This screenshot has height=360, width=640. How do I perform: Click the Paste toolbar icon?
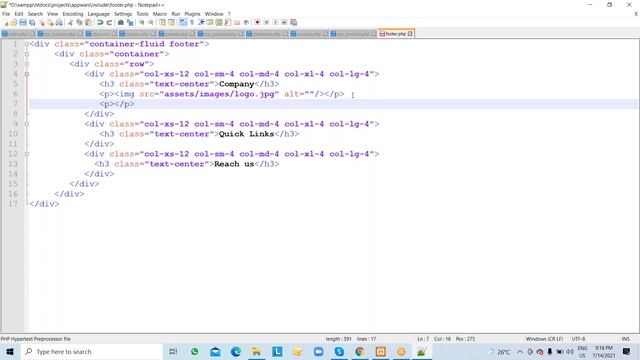(88, 22)
